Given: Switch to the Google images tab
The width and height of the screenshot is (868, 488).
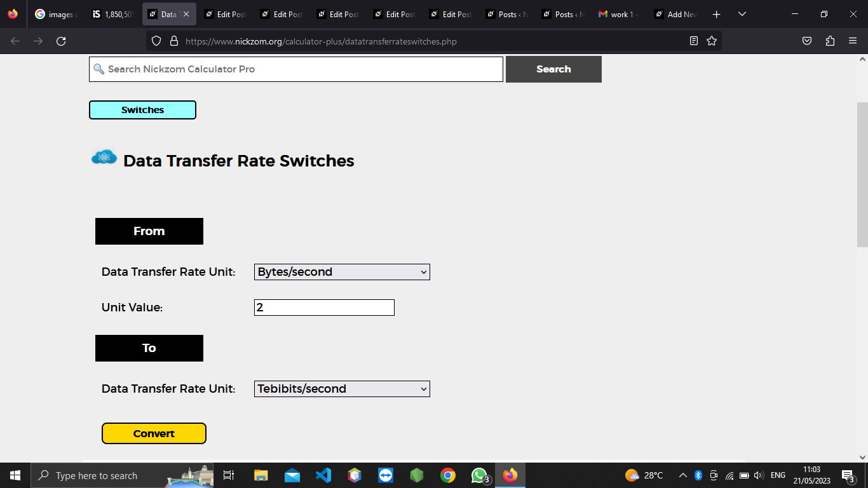Looking at the screenshot, I should pyautogui.click(x=56, y=14).
